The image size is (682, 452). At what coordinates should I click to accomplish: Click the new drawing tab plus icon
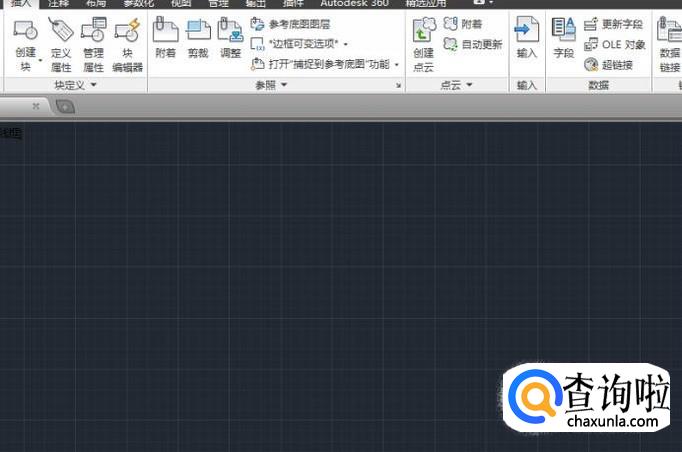pos(66,107)
